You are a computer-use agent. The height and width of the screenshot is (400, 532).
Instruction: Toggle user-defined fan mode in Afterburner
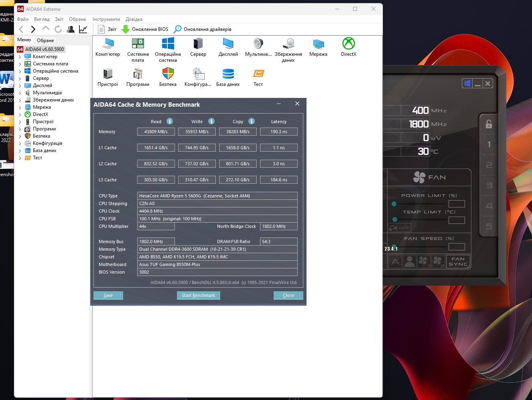point(410,262)
